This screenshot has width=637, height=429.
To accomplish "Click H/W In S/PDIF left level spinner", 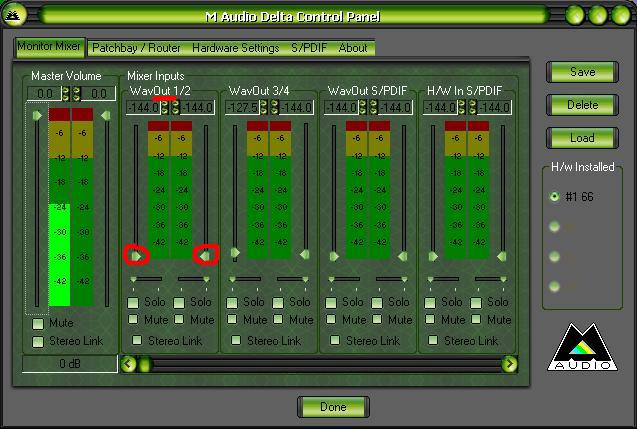I will coord(462,108).
